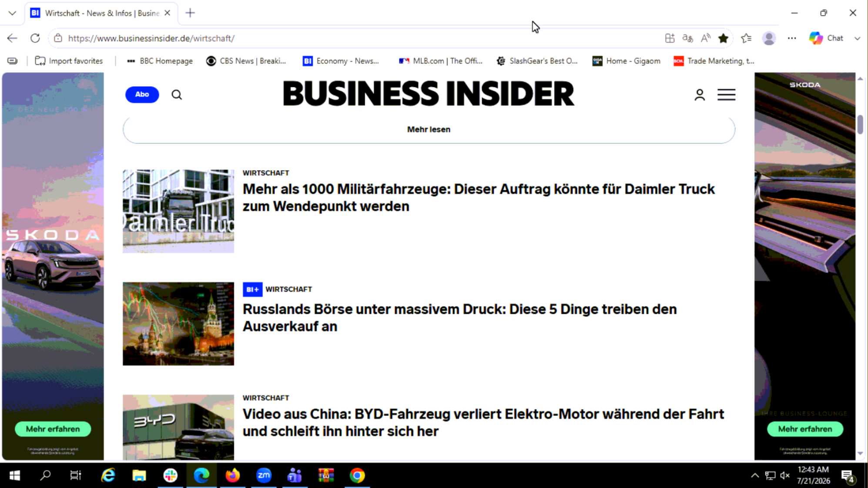
Task: Open Copilot Chat in Edge
Action: (826, 38)
